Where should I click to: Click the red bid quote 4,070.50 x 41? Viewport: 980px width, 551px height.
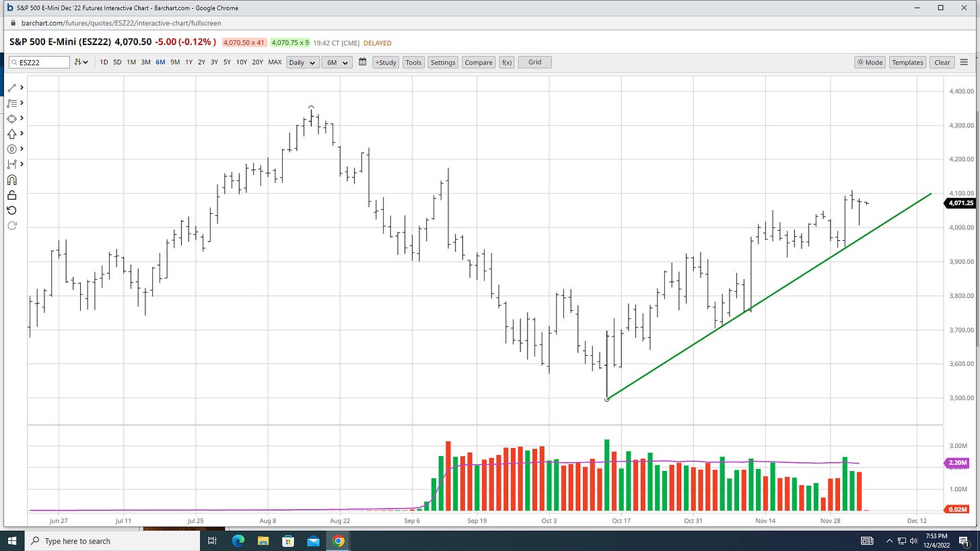(x=244, y=42)
